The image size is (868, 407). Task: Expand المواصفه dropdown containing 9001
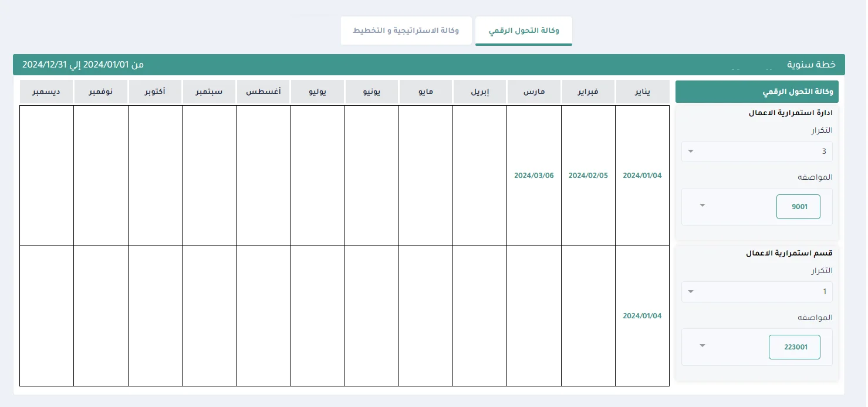click(x=703, y=206)
